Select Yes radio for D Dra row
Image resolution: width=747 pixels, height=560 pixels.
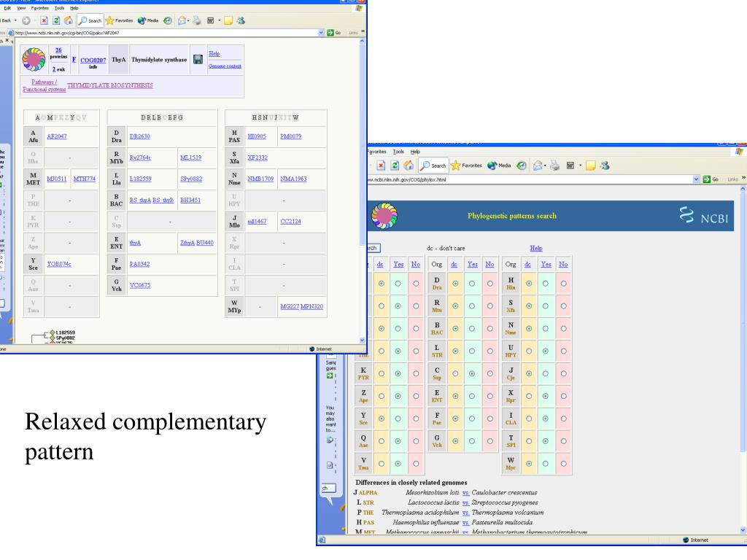tap(472, 284)
